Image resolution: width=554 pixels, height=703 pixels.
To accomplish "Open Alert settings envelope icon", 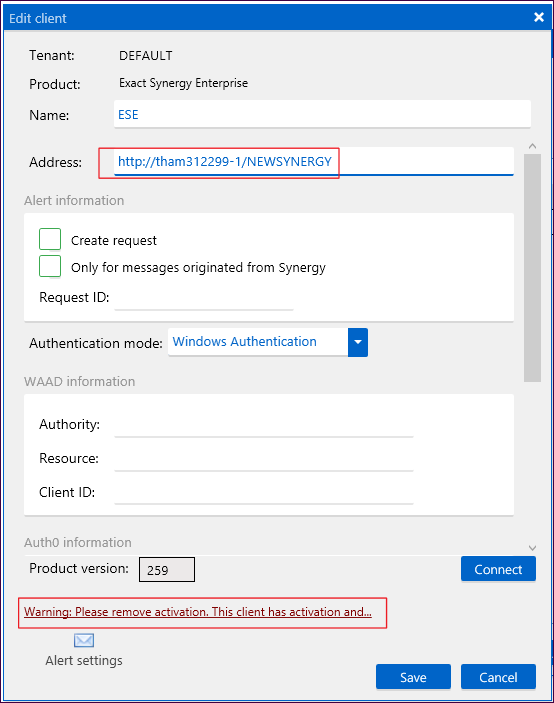I will click(x=84, y=640).
